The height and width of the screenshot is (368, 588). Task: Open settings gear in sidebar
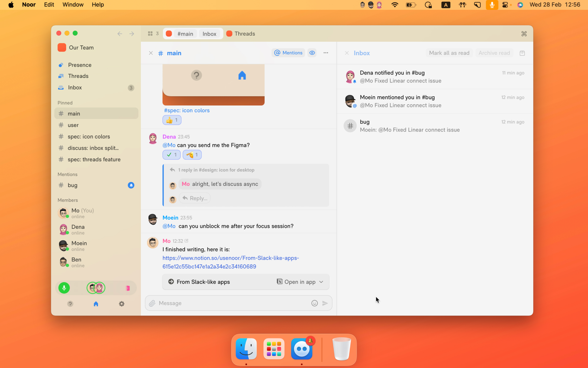pos(122,304)
